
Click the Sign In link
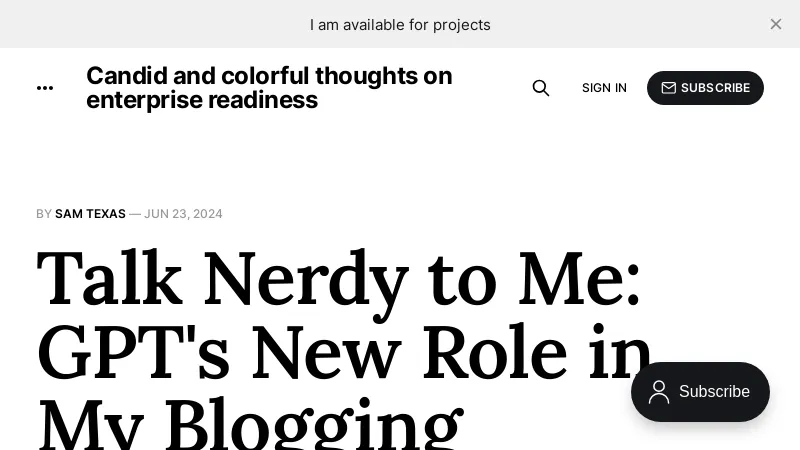pyautogui.click(x=604, y=88)
